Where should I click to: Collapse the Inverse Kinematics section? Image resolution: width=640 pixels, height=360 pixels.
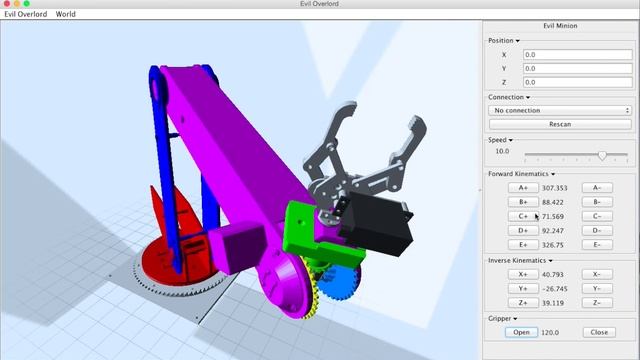coord(520,260)
